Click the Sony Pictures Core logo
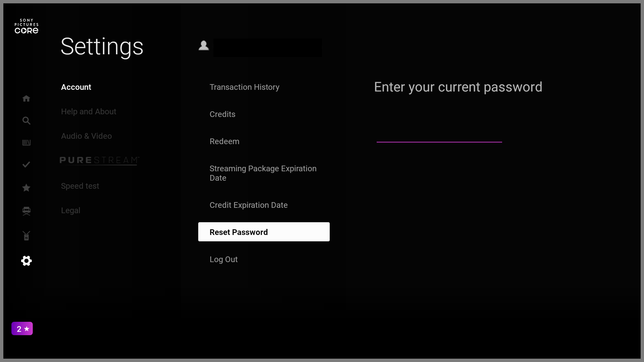Viewport: 644px width, 362px height. (x=26, y=26)
